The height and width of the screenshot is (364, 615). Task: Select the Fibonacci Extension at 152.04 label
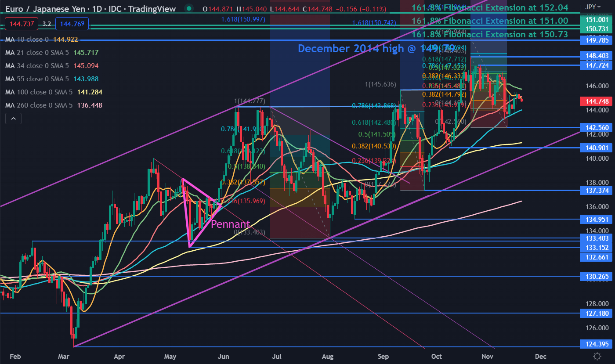tap(490, 7)
